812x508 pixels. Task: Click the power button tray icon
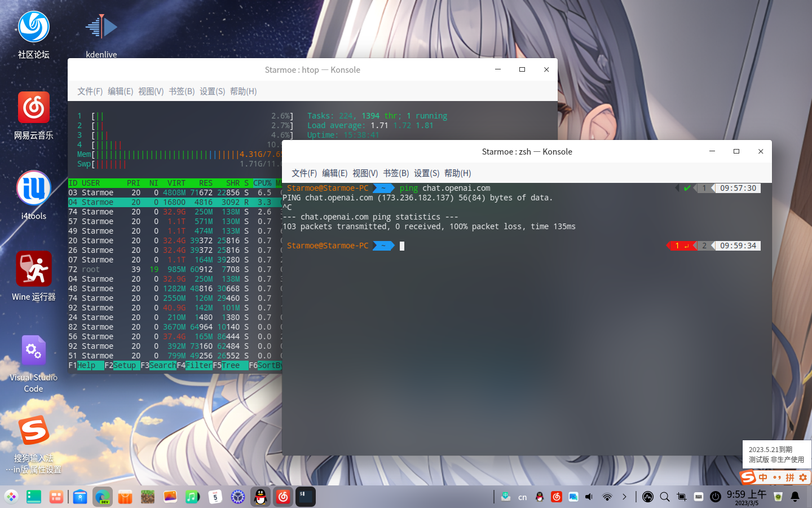[716, 497]
